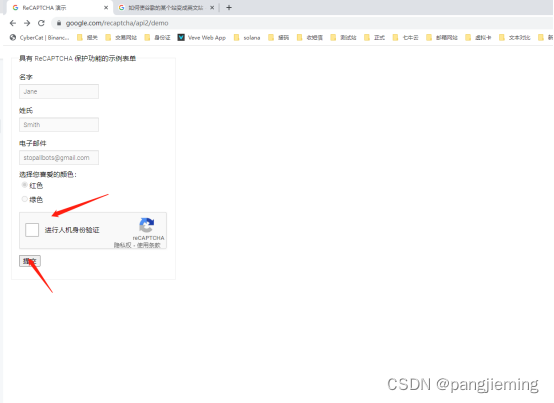Open the 七牛云 bookmark folder

406,37
